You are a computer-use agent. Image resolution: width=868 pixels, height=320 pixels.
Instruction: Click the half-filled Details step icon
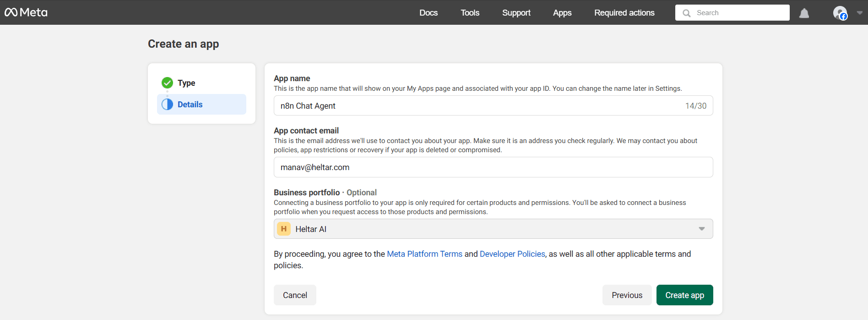167,105
